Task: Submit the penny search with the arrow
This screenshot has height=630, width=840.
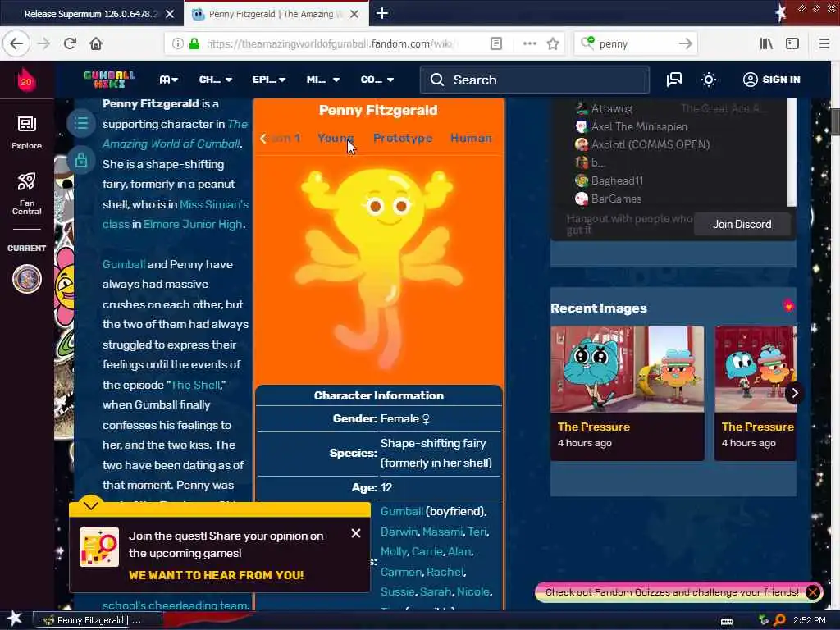Action: 685,43
